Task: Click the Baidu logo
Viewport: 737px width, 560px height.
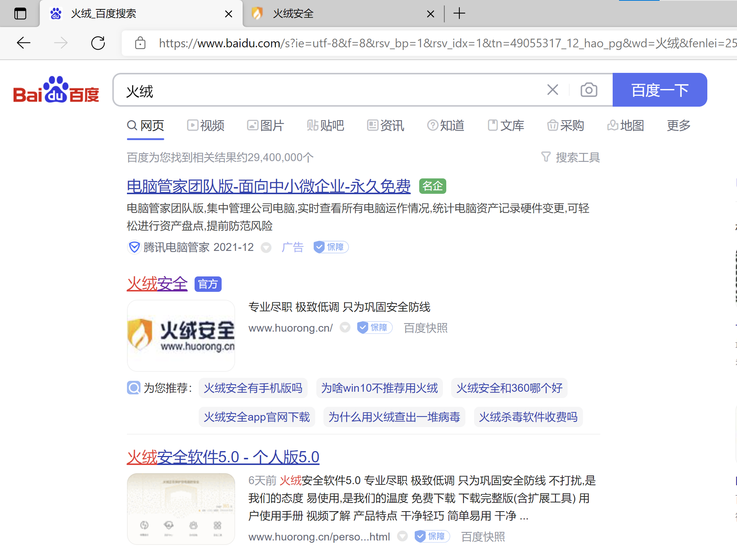Action: (x=56, y=89)
